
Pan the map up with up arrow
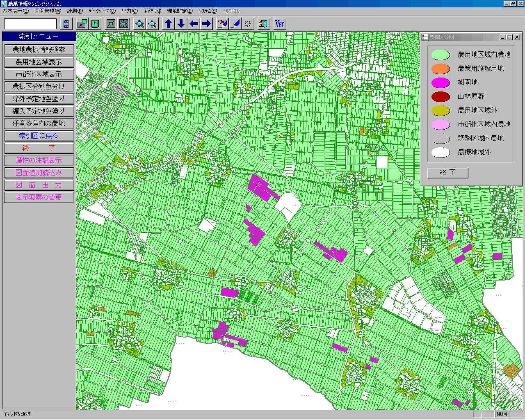tap(168, 24)
